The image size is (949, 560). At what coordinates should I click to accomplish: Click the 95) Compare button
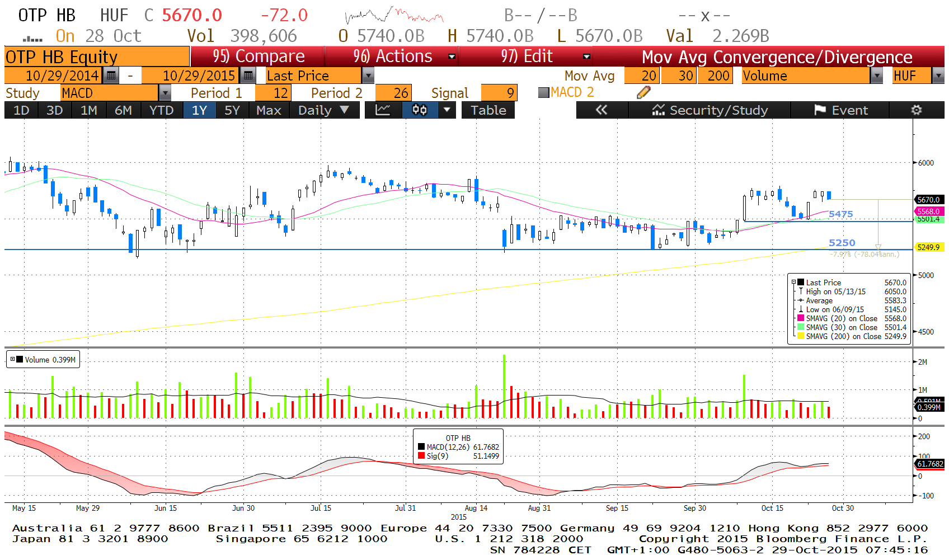click(258, 57)
